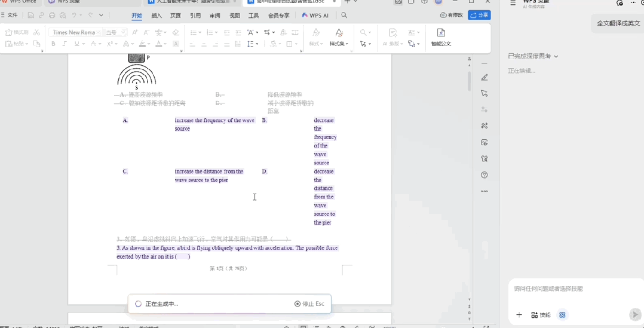Expand the Paste (粘贴) dropdown

(x=27, y=44)
